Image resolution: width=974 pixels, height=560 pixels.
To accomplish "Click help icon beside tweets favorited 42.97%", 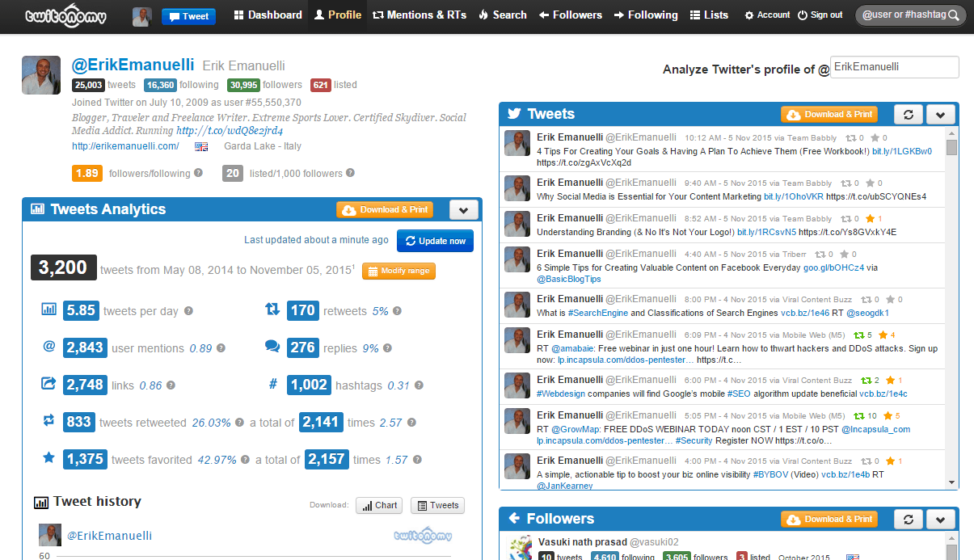I will [x=245, y=460].
